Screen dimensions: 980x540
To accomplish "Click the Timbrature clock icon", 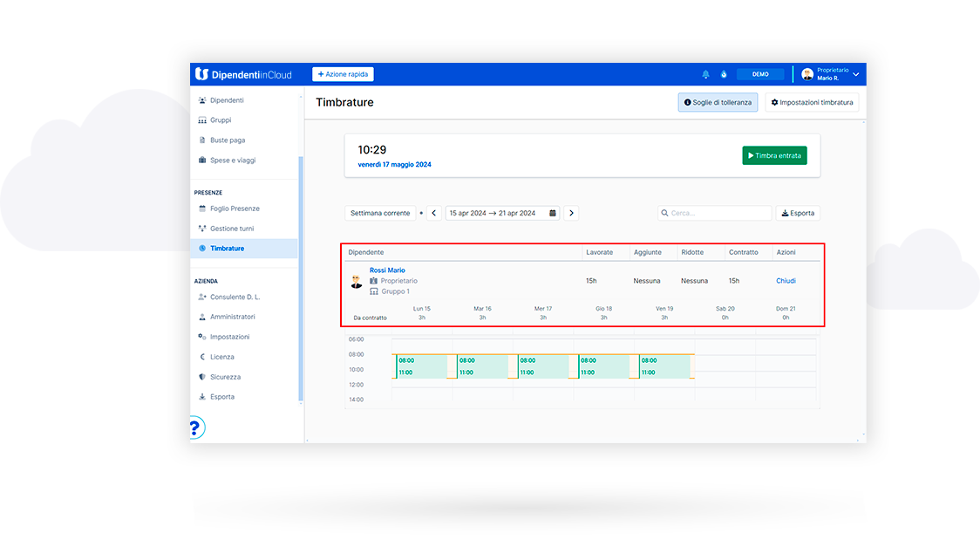I will [202, 248].
